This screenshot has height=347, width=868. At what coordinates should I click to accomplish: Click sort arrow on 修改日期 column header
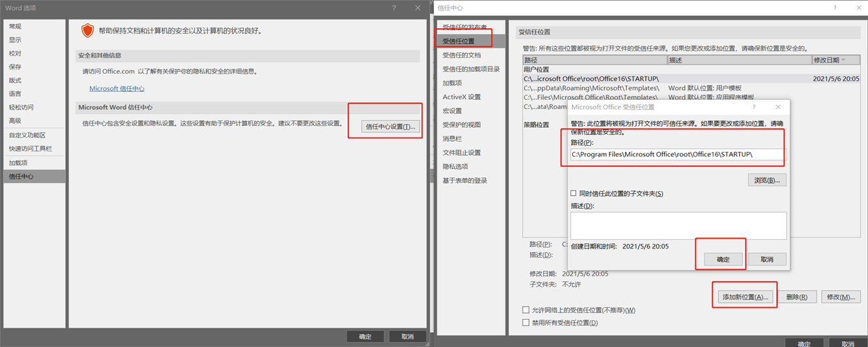(844, 60)
